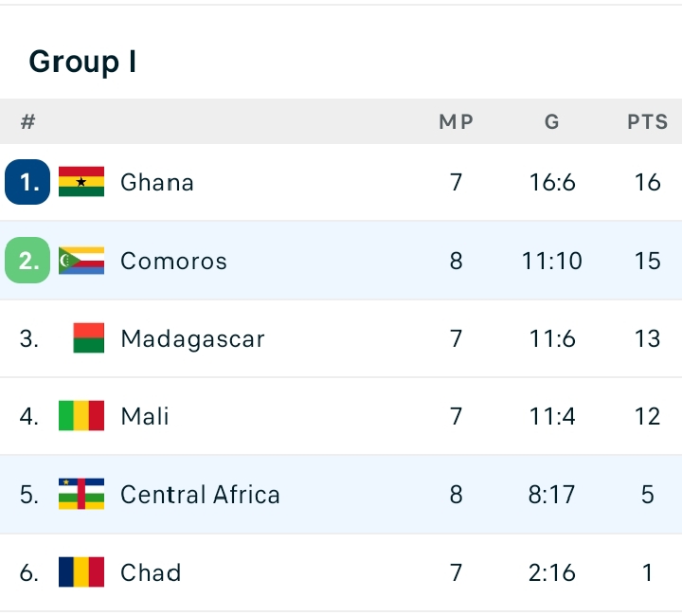Open the Chad team page
This screenshot has width=682, height=616.
(151, 571)
